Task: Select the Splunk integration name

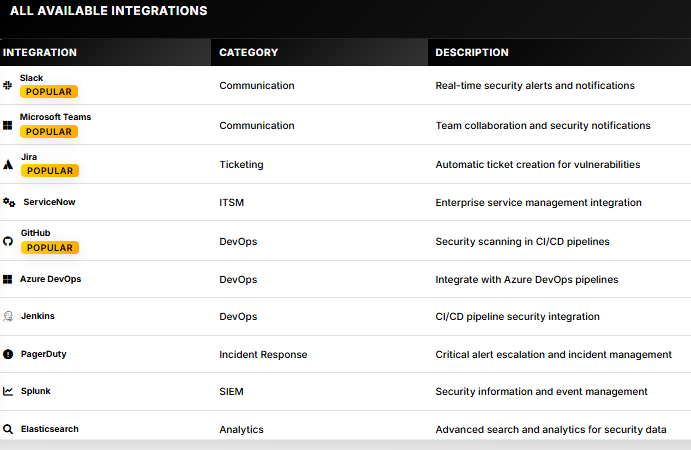Action: click(36, 391)
